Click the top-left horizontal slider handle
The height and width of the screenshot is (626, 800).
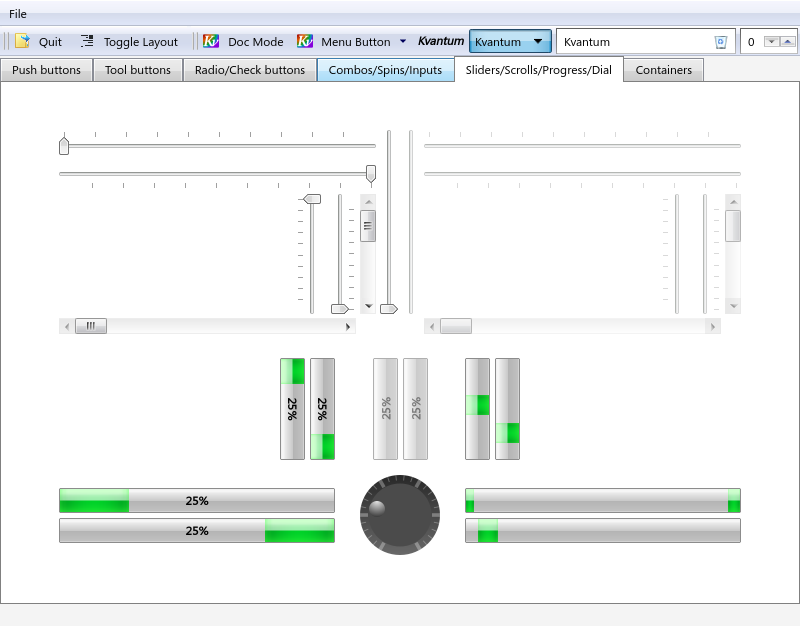(64, 145)
